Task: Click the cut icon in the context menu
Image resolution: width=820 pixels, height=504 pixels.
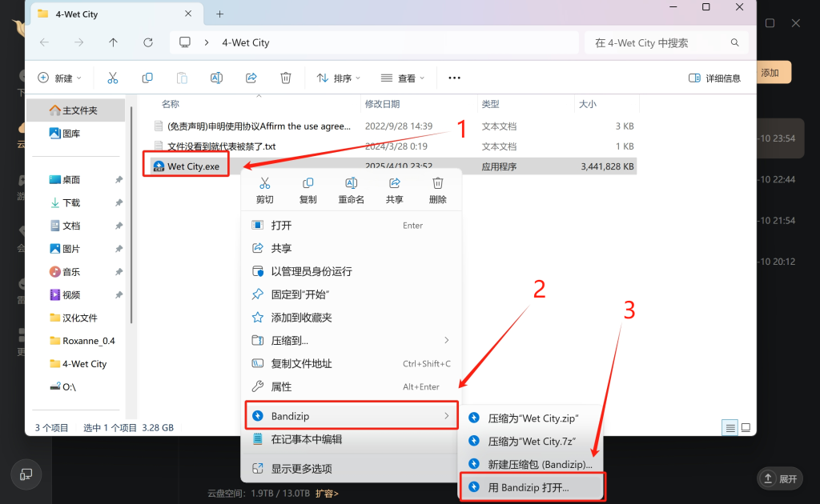Action: click(265, 184)
